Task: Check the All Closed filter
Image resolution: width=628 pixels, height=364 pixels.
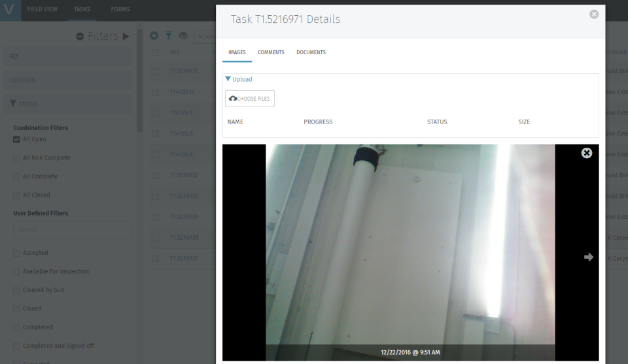Action: pos(16,195)
